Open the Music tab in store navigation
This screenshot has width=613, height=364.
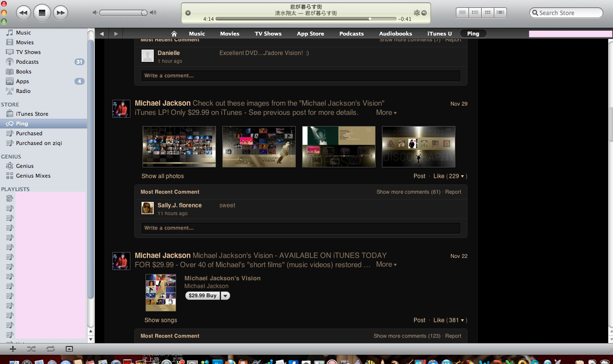(197, 34)
